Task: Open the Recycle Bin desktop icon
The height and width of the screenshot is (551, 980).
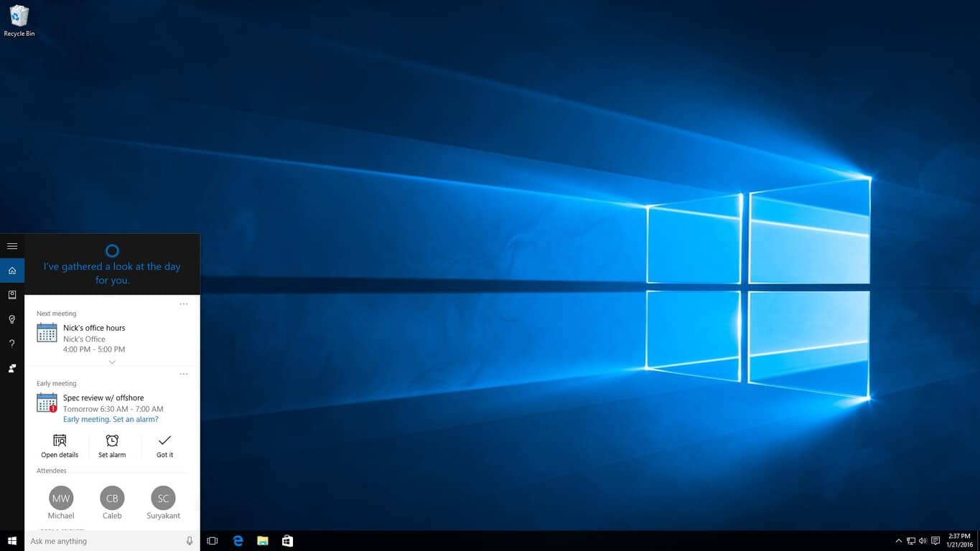Action: 19,17
